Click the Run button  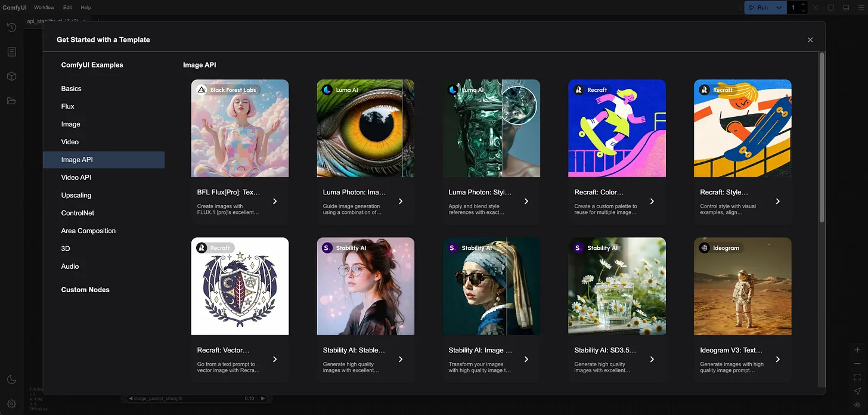pos(759,8)
